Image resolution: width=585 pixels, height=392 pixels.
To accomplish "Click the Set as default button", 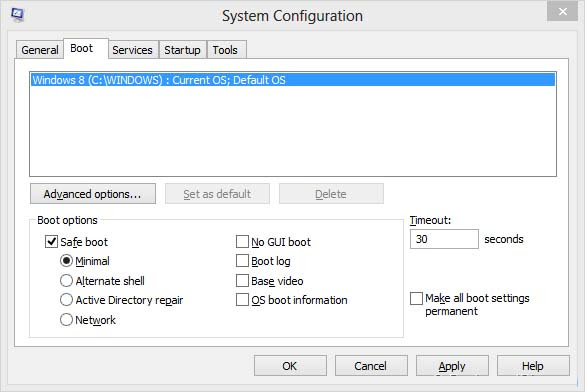I will [217, 194].
